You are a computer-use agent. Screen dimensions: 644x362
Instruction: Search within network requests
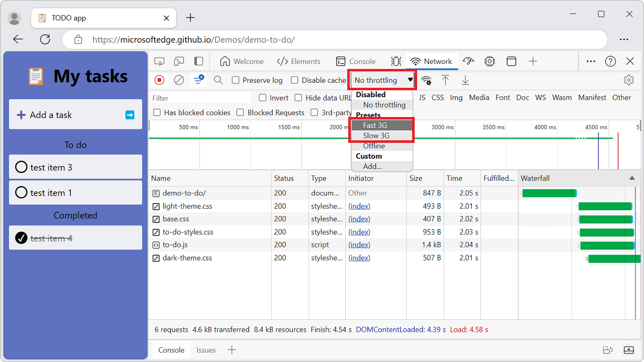click(218, 80)
